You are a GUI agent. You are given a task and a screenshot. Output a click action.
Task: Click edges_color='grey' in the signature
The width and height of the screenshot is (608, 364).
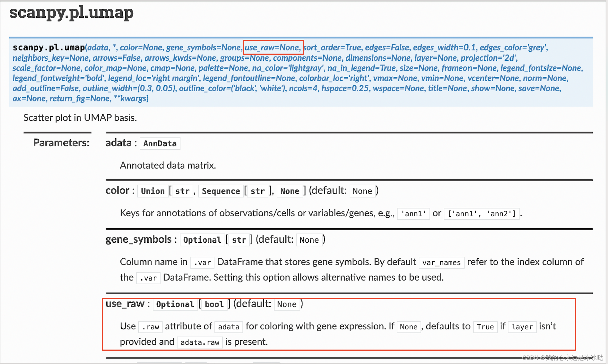[x=513, y=48]
